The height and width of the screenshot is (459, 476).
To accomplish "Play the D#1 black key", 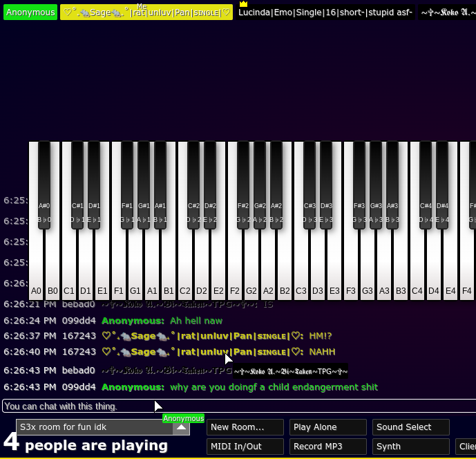I will click(x=94, y=185).
